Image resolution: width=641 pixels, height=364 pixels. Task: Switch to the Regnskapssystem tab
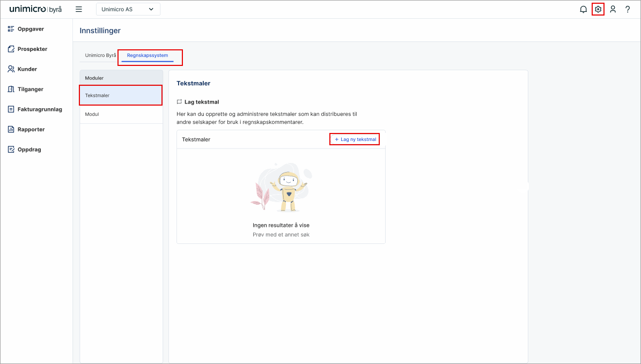pyautogui.click(x=147, y=55)
